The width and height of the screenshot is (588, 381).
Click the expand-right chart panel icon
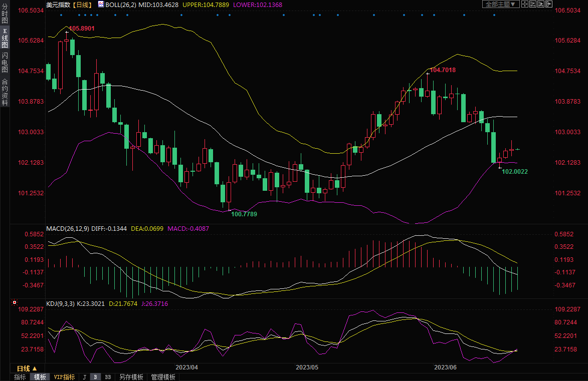[548, 4]
